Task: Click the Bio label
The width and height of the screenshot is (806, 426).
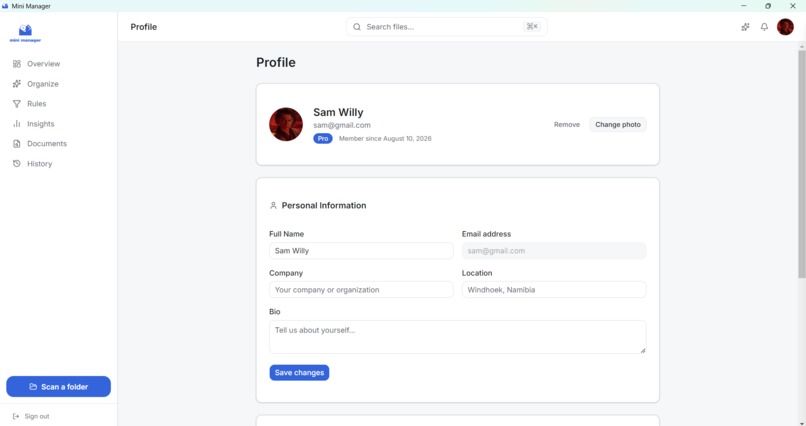Action: tap(274, 311)
